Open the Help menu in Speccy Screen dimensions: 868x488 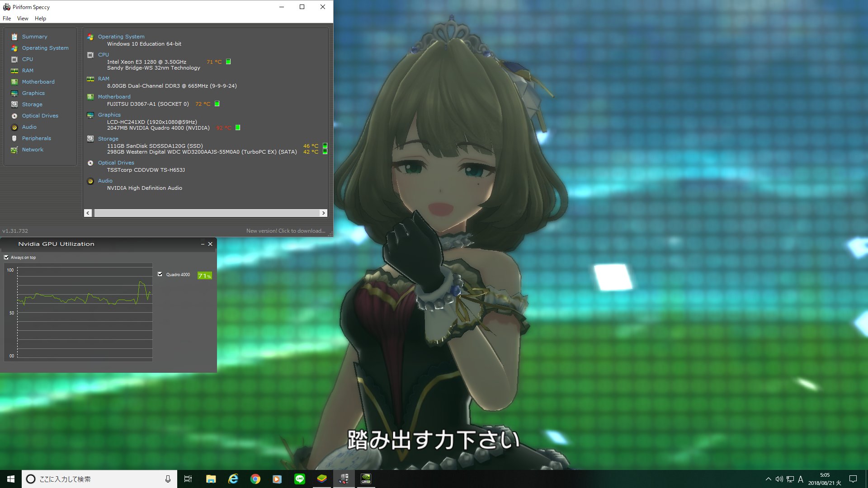(40, 18)
